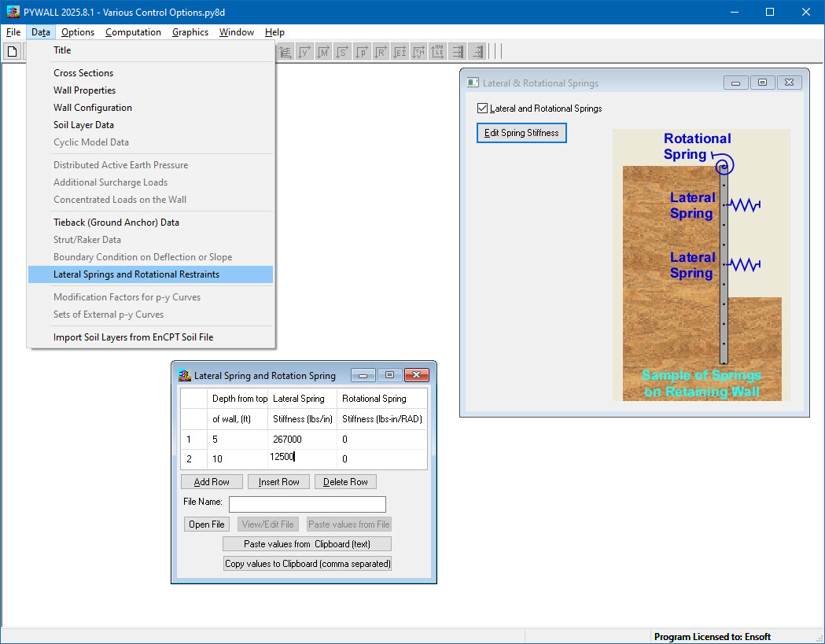Uncheck the Lateral and Rotational Springs checkbox
825x644 pixels.
(483, 109)
